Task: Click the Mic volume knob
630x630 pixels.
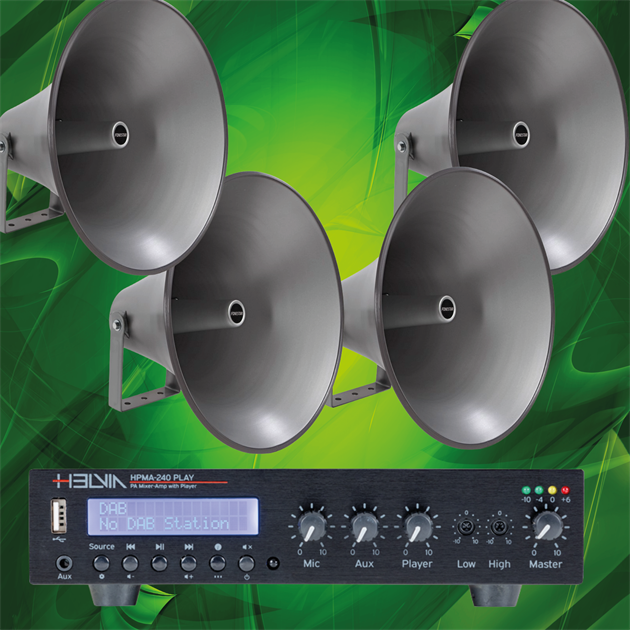Action: 312,525
